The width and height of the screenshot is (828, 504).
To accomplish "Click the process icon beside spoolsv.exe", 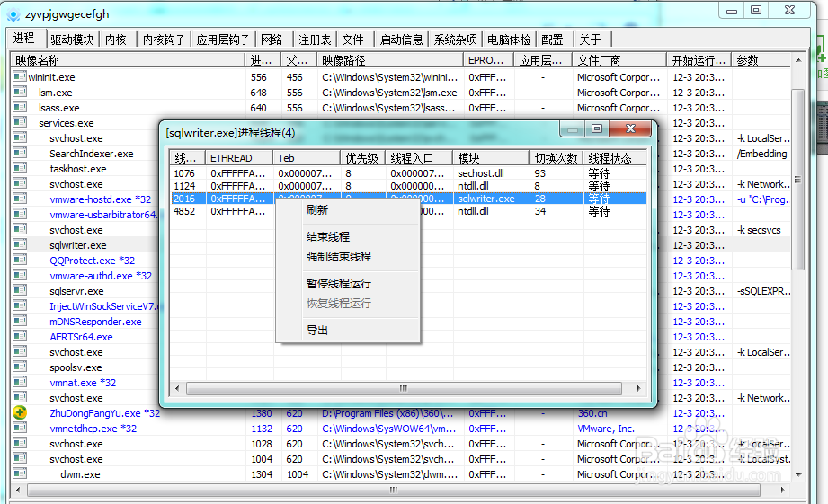I will click(20, 367).
